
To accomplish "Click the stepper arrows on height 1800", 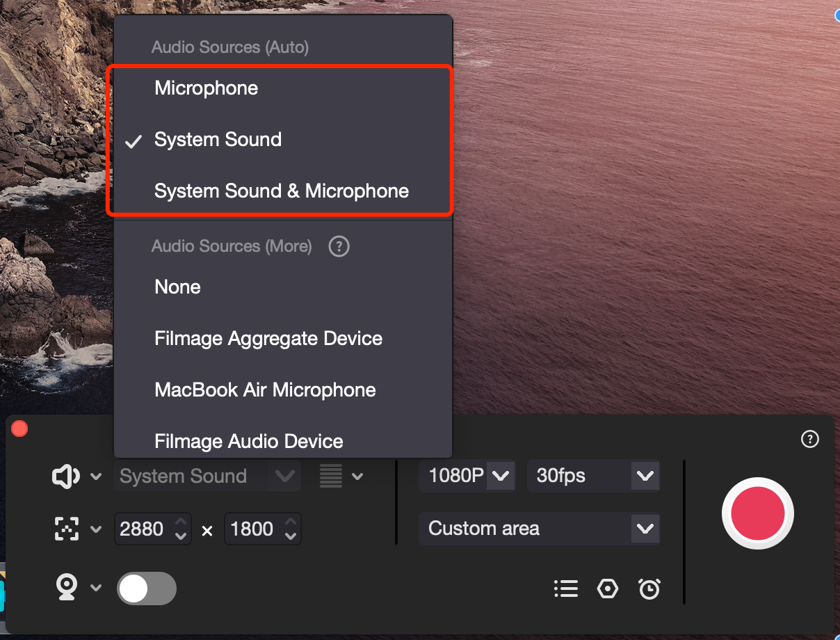I will pyautogui.click(x=291, y=529).
